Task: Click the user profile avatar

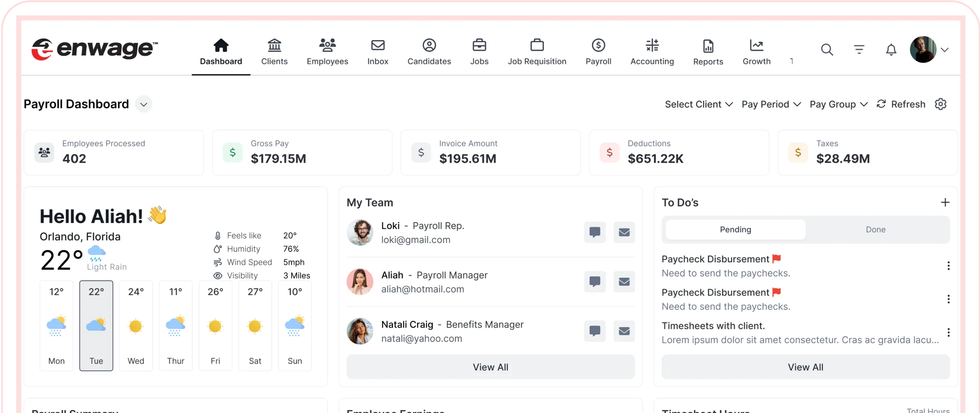Action: (923, 50)
